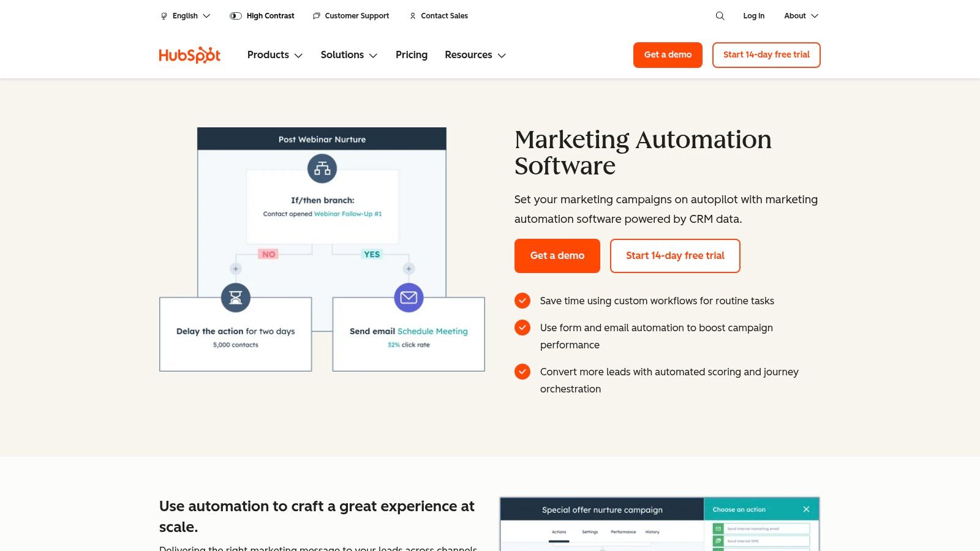980x551 pixels.
Task: Start the 14-day free trial
Action: pos(674,256)
